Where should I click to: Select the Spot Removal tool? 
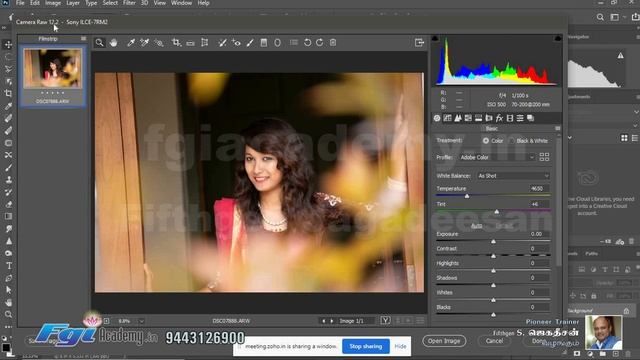(x=222, y=42)
